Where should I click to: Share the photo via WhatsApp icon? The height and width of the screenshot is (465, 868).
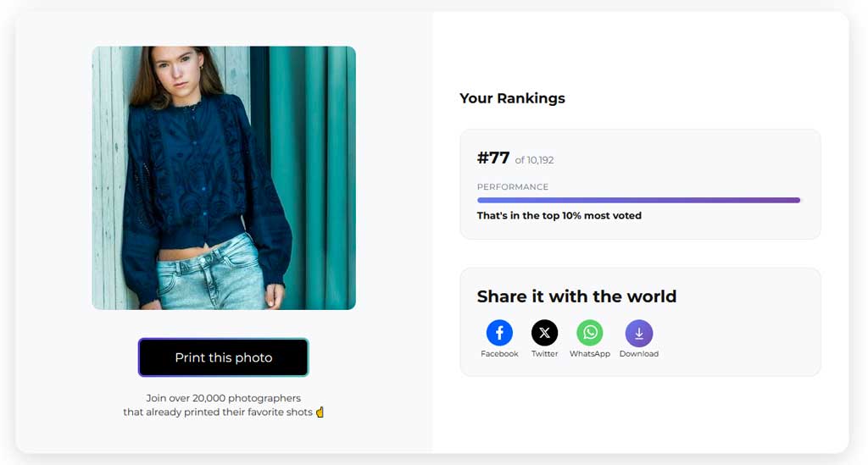(x=590, y=332)
